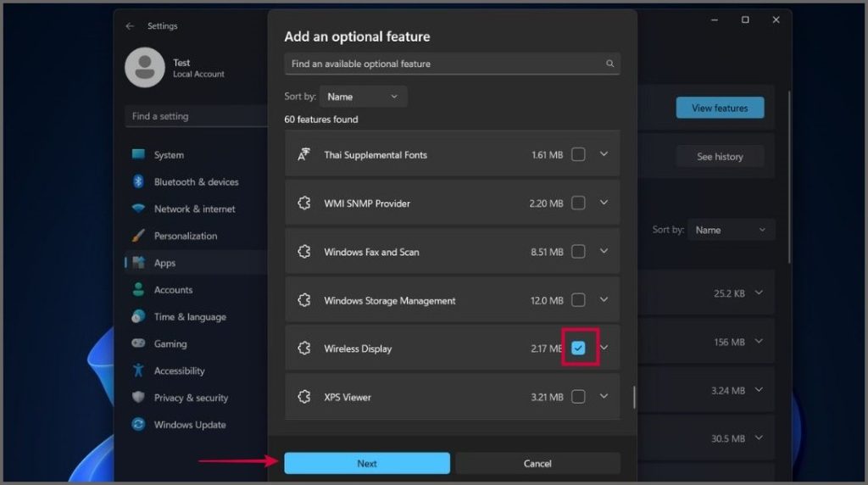The image size is (868, 485).
Task: Click the System icon in the sidebar
Action: coord(138,154)
